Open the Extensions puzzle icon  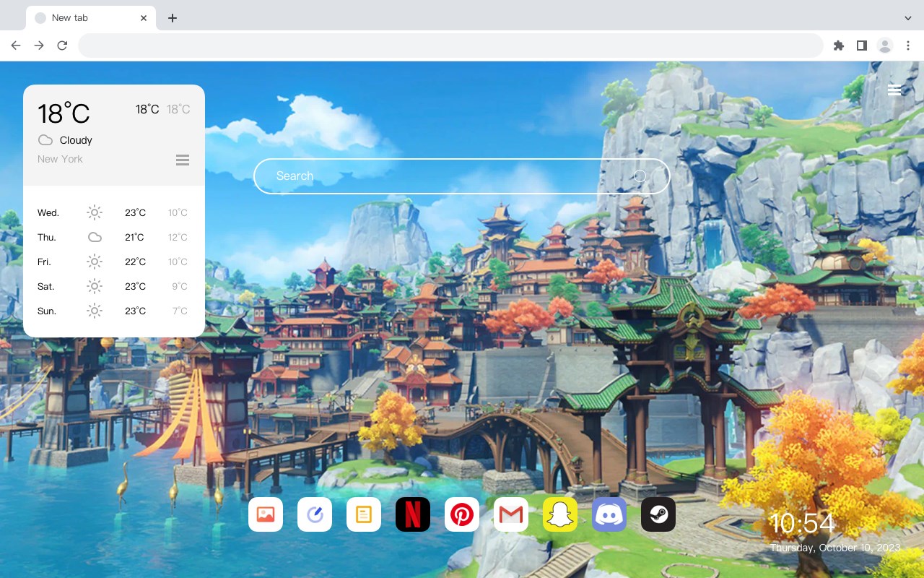click(838, 46)
